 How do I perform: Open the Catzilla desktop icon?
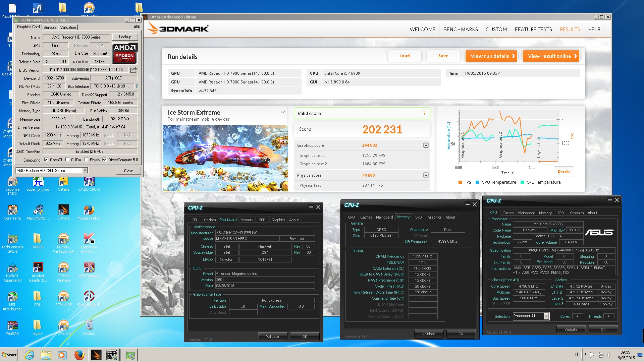(x=63, y=184)
